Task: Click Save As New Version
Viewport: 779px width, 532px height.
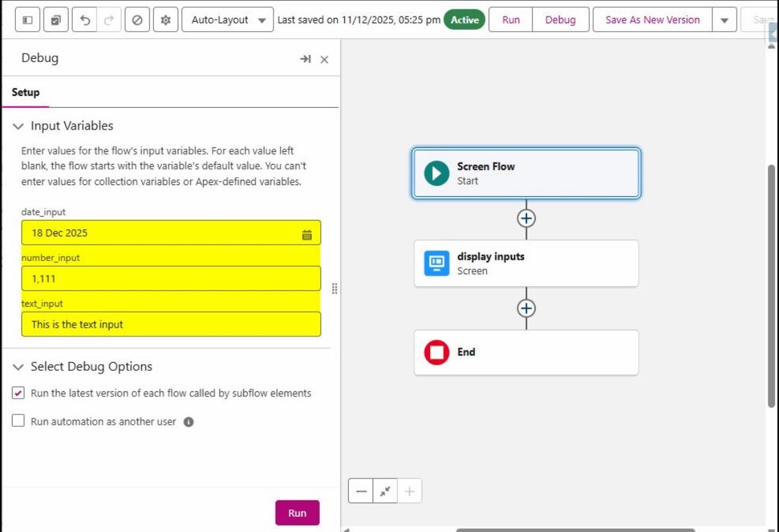Action: point(652,20)
